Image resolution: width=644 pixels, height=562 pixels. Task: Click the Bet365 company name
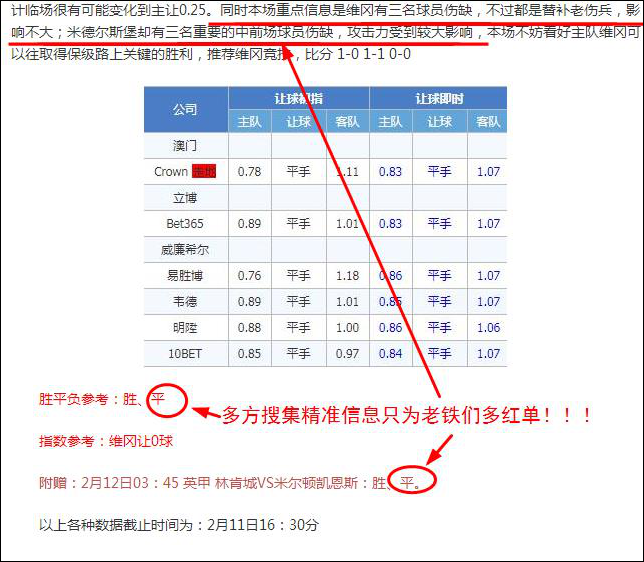185,223
